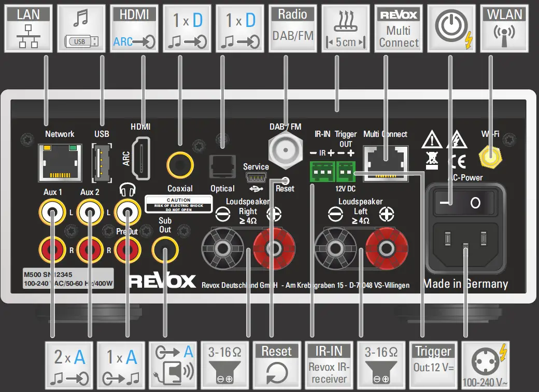
Task: Click the green Trigger OUT terminal block
Action: coord(346,171)
